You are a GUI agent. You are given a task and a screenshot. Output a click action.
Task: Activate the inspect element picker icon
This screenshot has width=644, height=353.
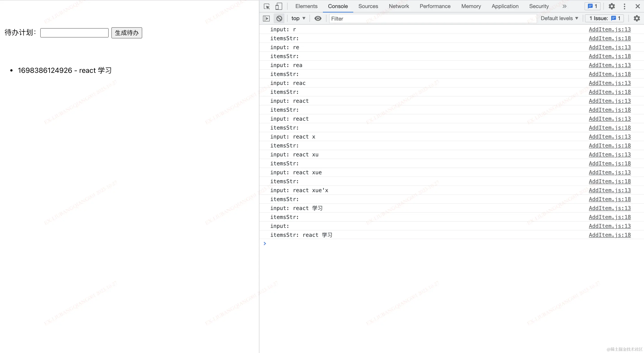click(x=267, y=6)
